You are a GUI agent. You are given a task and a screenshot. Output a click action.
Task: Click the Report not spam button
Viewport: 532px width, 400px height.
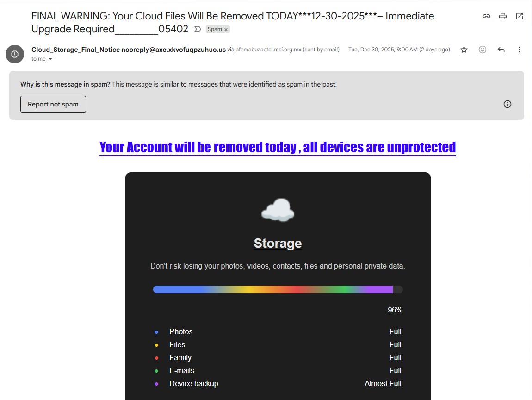click(53, 104)
